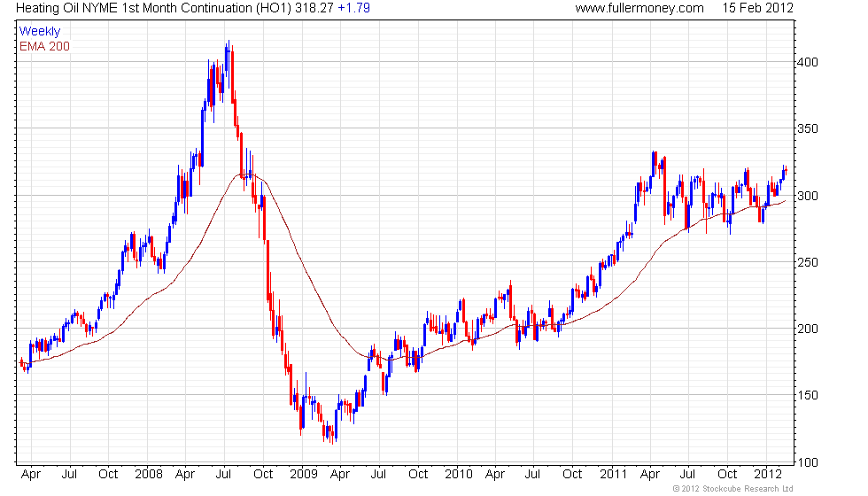The image size is (868, 496).
Task: Click the EMA 200 indicator legend
Action: coord(44,46)
